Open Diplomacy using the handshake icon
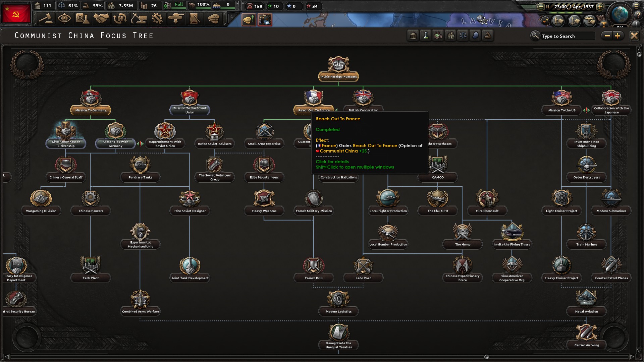The width and height of the screenshot is (644, 362). click(102, 19)
